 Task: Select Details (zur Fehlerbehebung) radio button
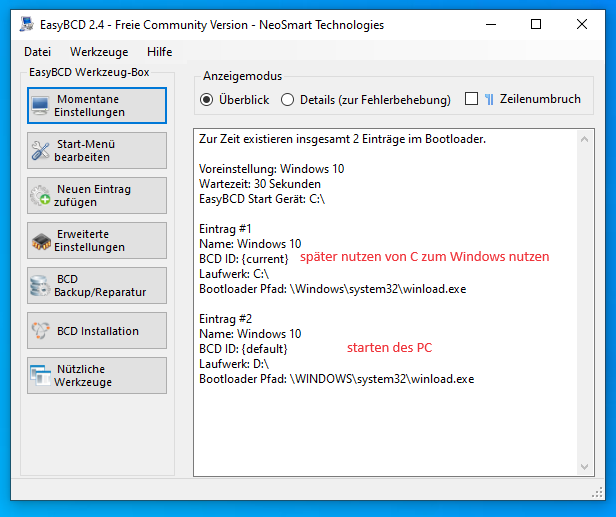(287, 100)
